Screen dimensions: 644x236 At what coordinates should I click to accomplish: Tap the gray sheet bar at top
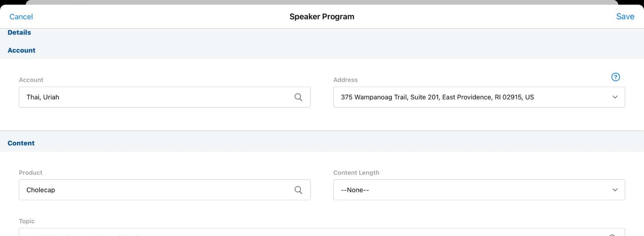pyautogui.click(x=322, y=2)
